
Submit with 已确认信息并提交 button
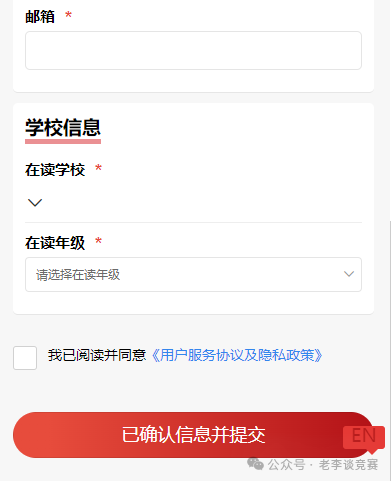tap(193, 435)
